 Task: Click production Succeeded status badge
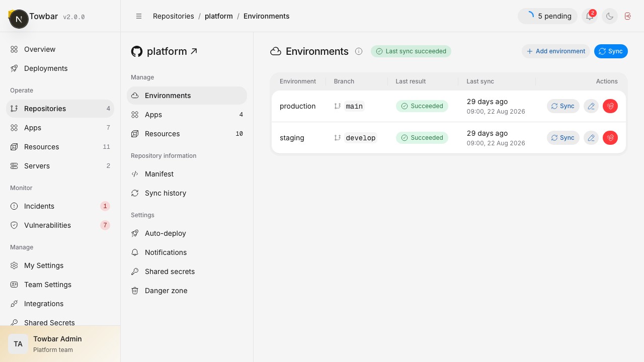click(x=422, y=106)
